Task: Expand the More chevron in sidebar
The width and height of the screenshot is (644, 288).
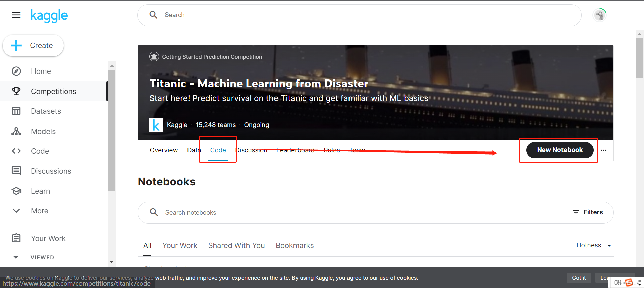Action: point(16,211)
